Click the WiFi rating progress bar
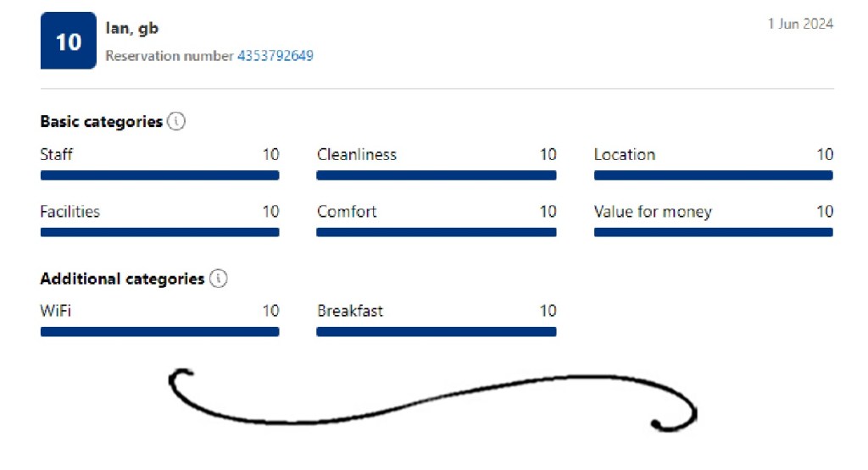The height and width of the screenshot is (470, 868). coord(159,332)
